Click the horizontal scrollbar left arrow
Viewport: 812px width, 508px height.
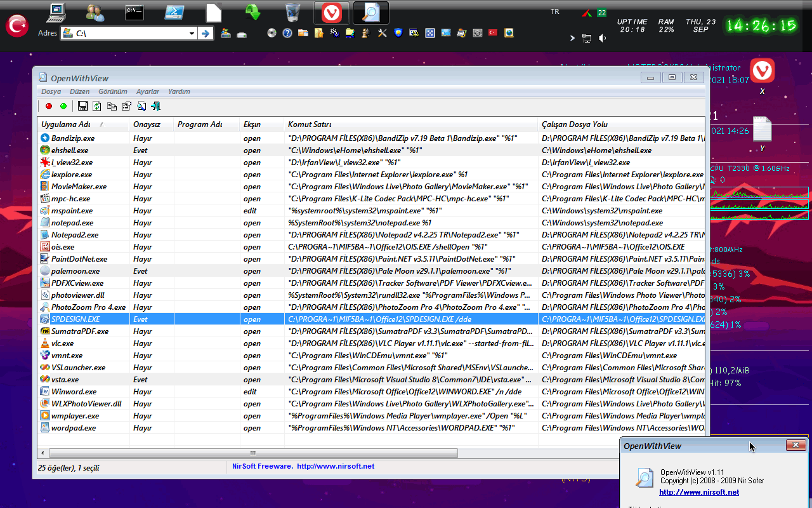(x=43, y=453)
